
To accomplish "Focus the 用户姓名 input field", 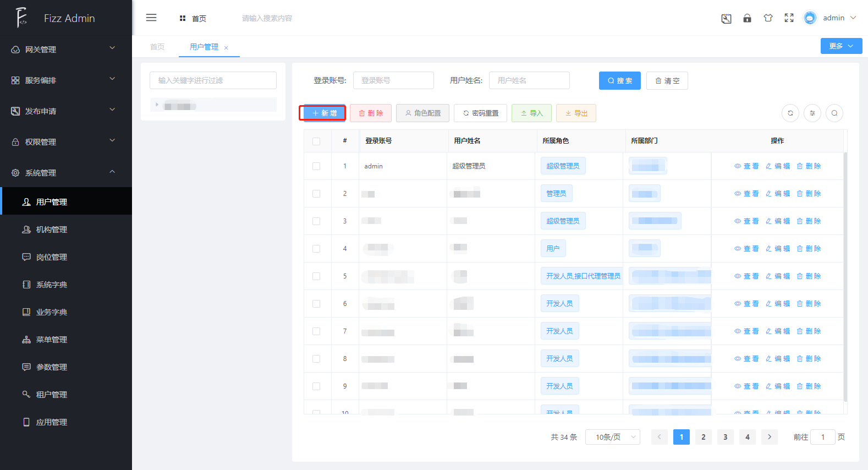I will pyautogui.click(x=529, y=80).
